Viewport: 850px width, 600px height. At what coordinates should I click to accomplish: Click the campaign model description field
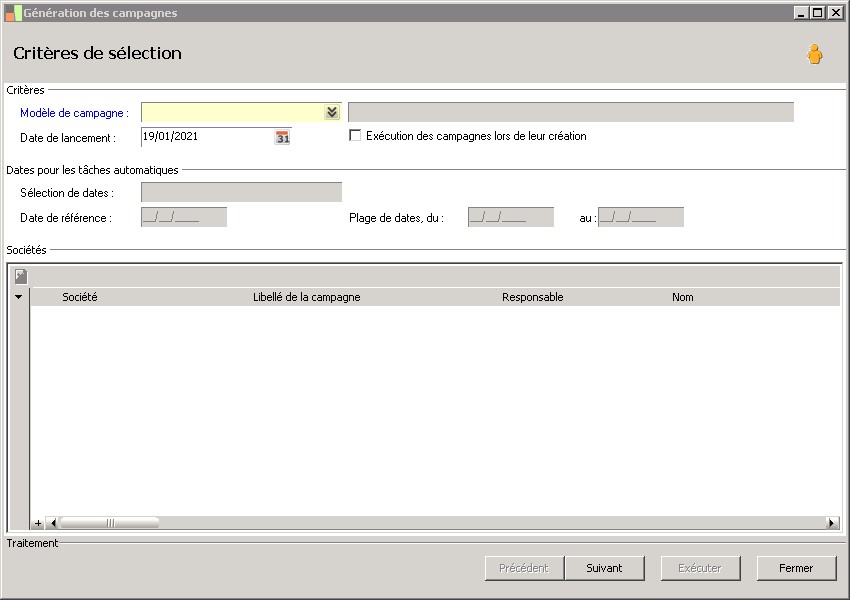pos(571,112)
